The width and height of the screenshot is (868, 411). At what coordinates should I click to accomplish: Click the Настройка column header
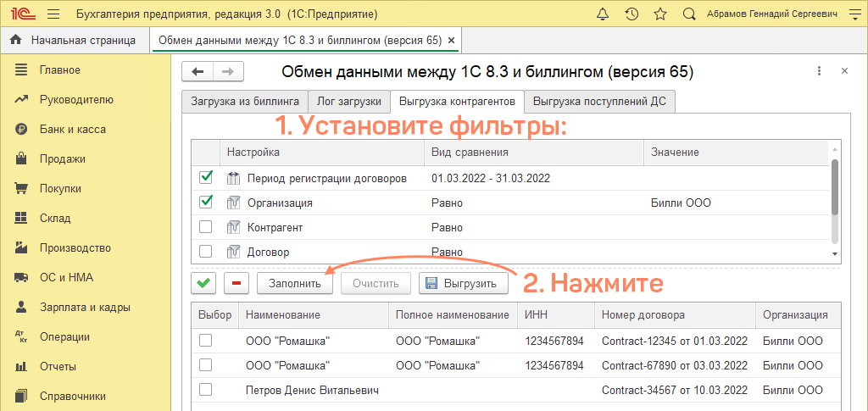point(322,153)
